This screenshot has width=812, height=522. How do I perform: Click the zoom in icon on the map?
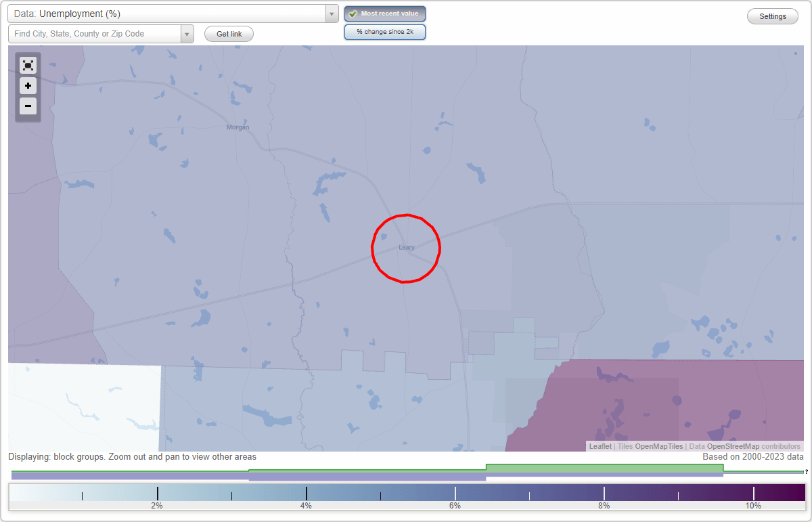28,86
